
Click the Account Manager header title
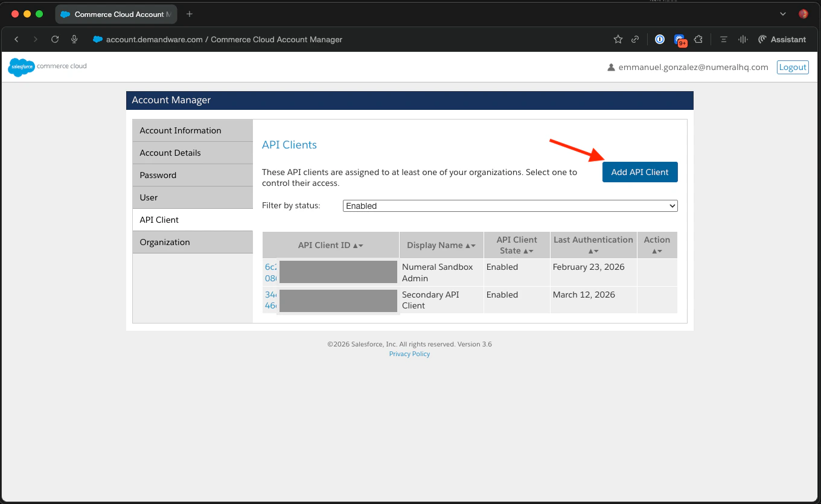[x=171, y=100]
